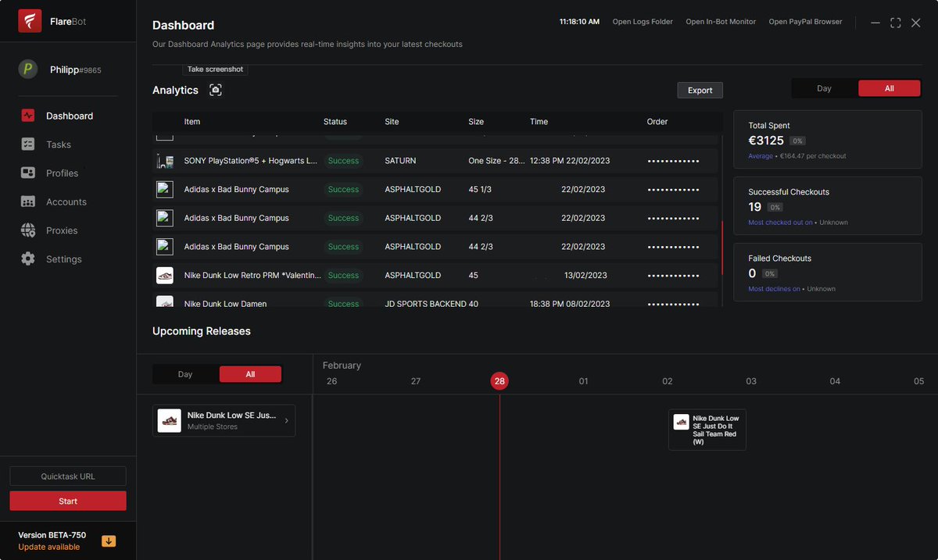Viewport: 938px width, 560px height.
Task: Click the Nike Dunk Low Retro PRM item
Action: 252,275
